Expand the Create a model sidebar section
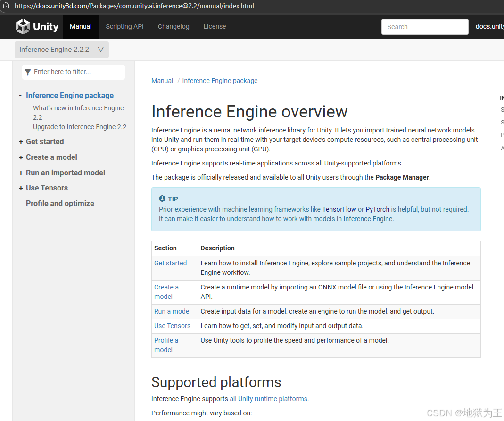The image size is (504, 421). [21, 157]
